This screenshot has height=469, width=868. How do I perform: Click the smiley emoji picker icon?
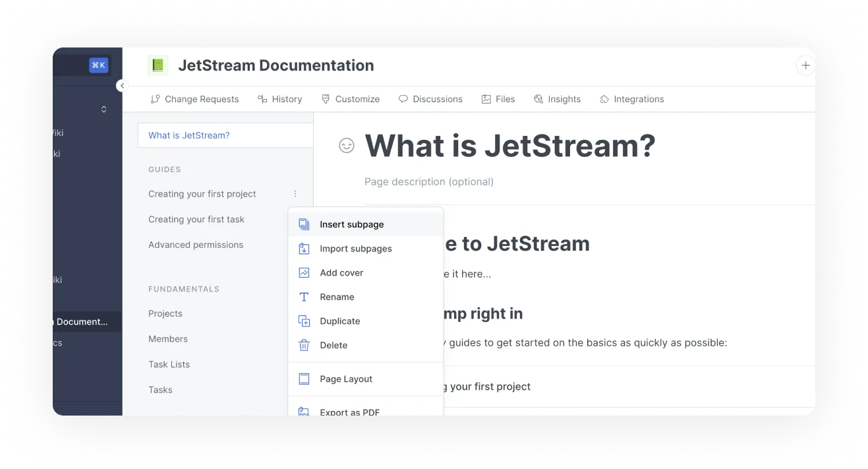[x=347, y=146]
